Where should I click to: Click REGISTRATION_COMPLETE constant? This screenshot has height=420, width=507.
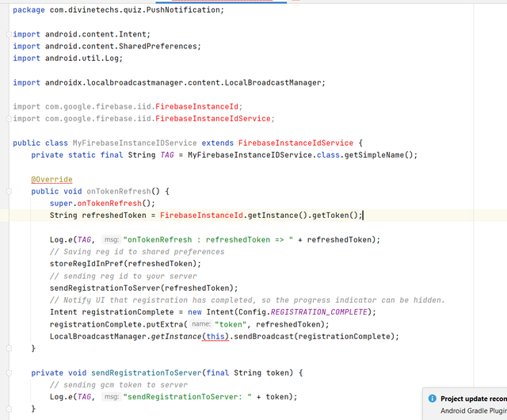coord(318,312)
